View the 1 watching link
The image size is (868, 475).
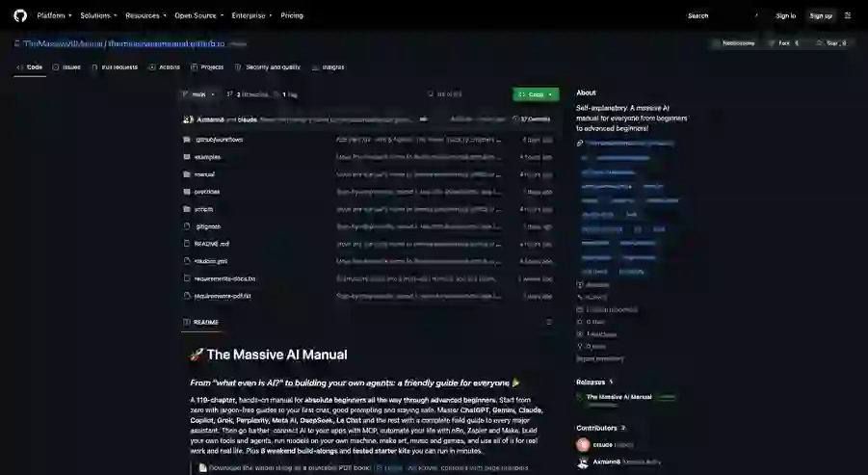(x=596, y=333)
